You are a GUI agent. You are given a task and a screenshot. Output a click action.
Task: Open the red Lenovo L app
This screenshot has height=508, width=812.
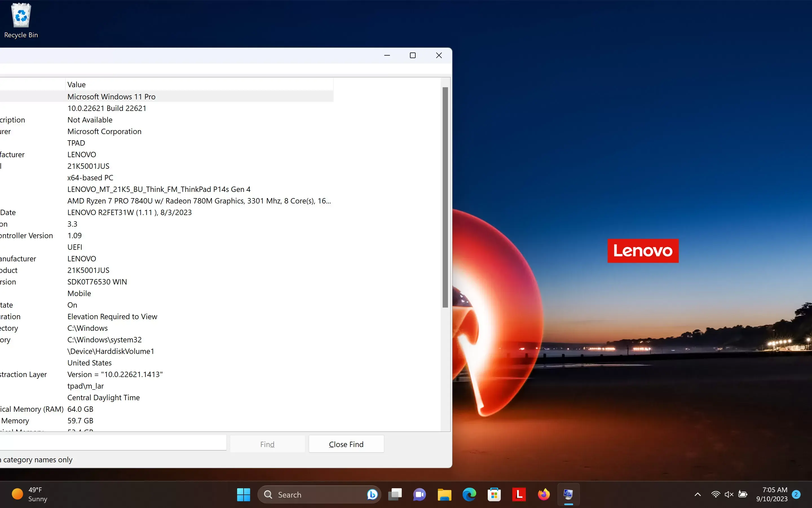tap(519, 494)
